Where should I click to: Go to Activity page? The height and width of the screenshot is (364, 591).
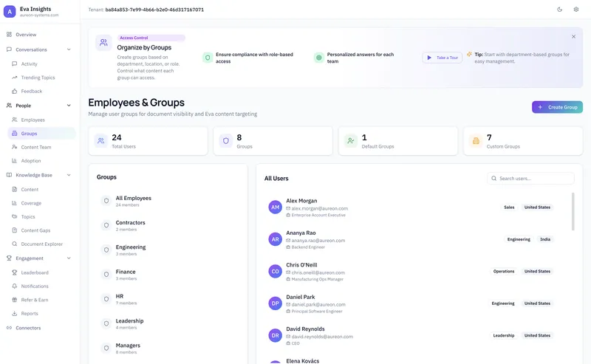[x=29, y=63]
